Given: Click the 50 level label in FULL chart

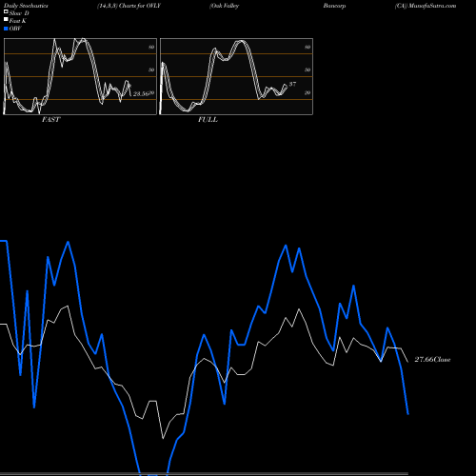Looking at the screenshot, I should pos(307,69).
